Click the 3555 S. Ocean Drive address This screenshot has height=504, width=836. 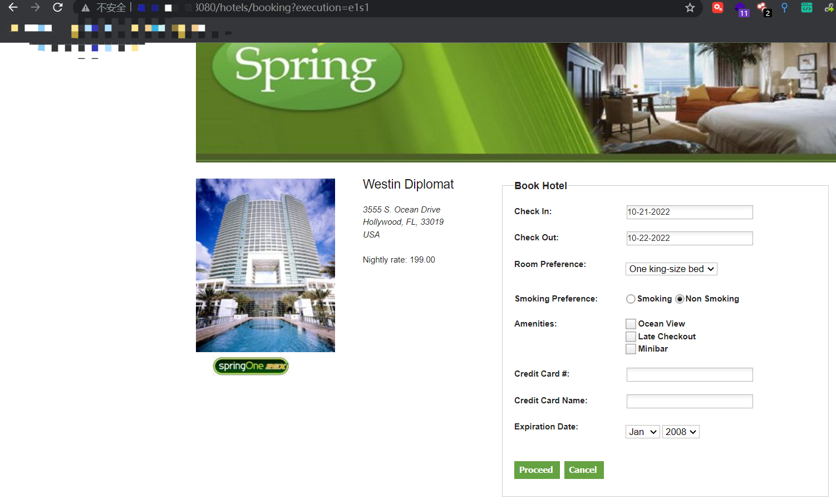[401, 210]
